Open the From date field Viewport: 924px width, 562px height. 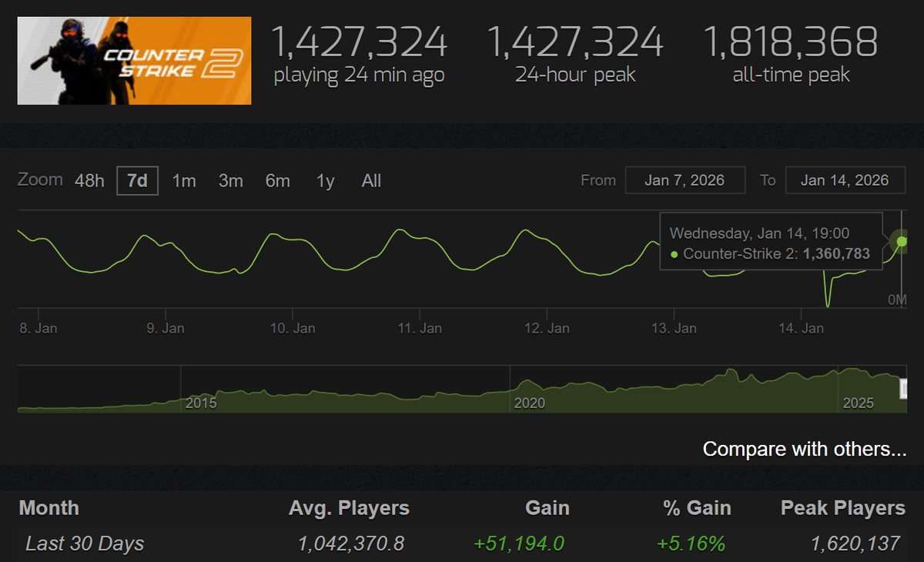(685, 180)
